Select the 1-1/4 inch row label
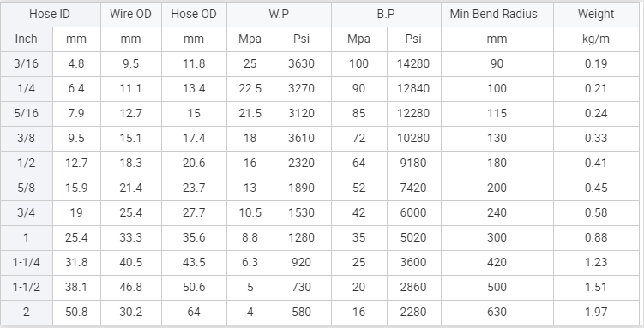The width and height of the screenshot is (644, 328). (27, 262)
